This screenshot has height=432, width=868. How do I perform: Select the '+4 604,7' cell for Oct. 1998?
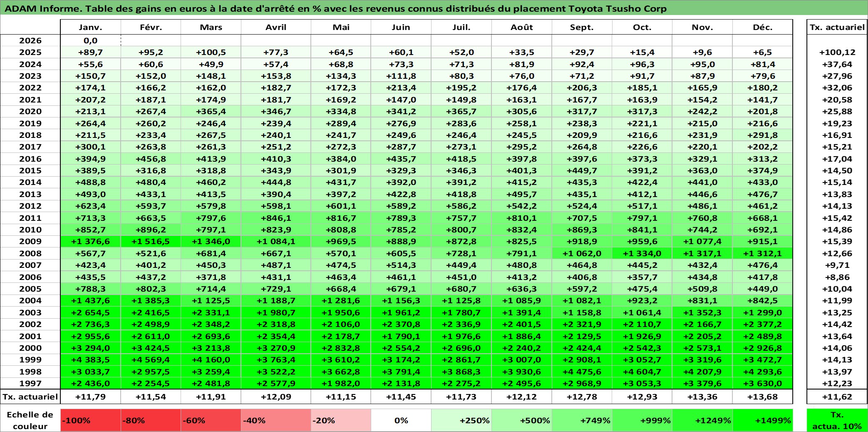[x=642, y=372]
